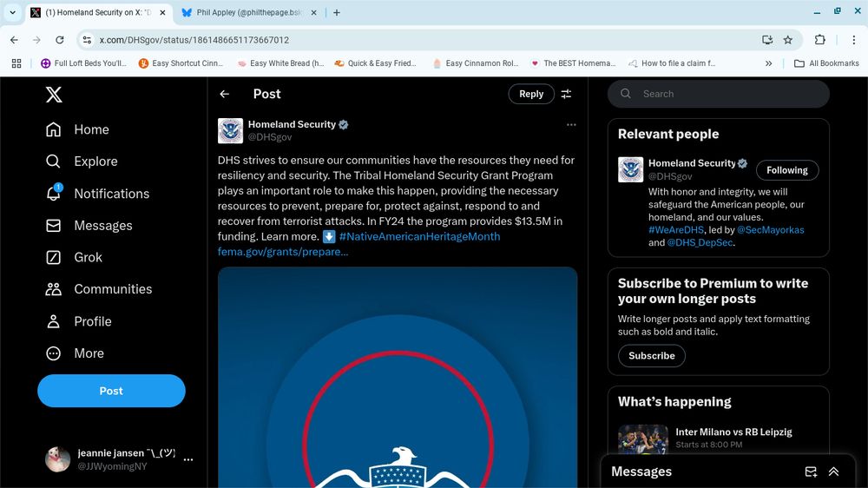Open Easy Cinnamon Rol bookmark

click(x=476, y=63)
